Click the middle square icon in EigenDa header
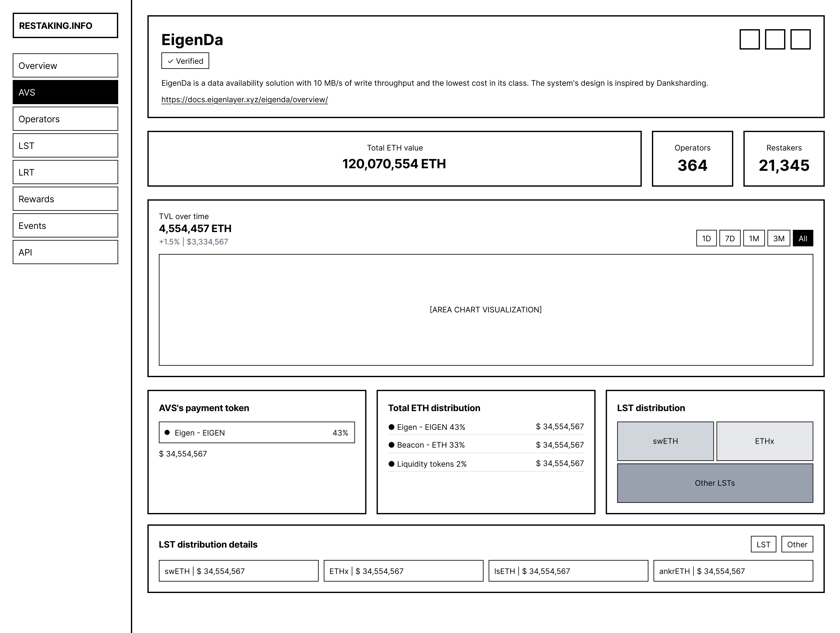This screenshot has width=840, height=633. click(x=775, y=39)
